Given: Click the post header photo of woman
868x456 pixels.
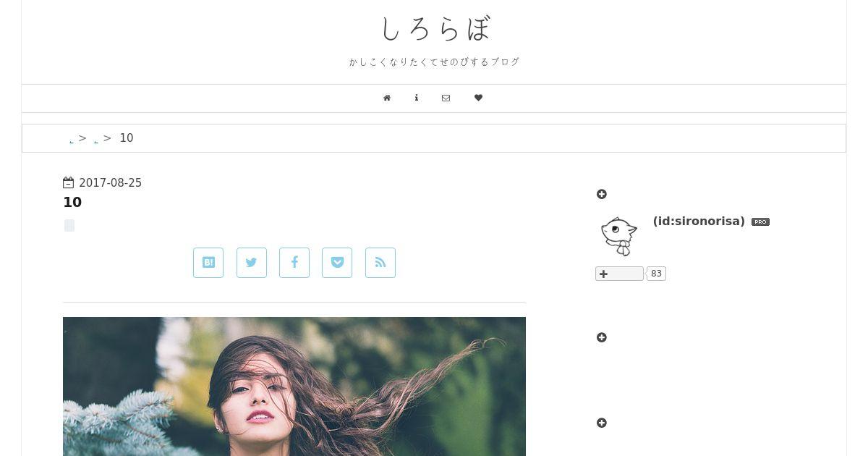Looking at the screenshot, I should (294, 387).
